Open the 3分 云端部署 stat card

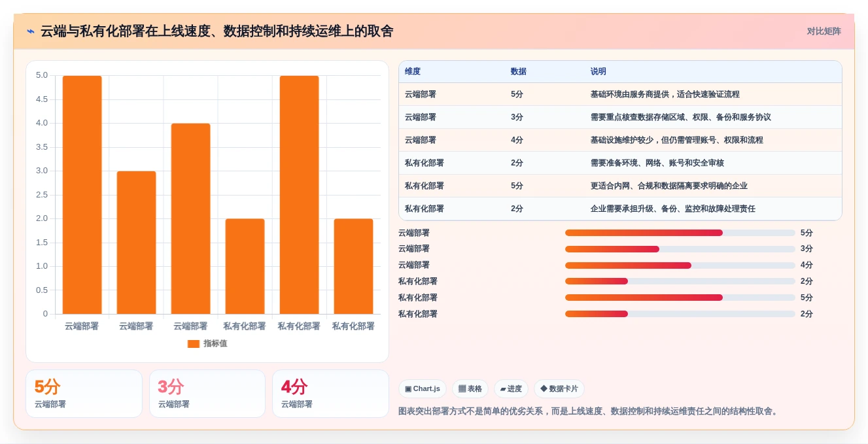(x=207, y=394)
